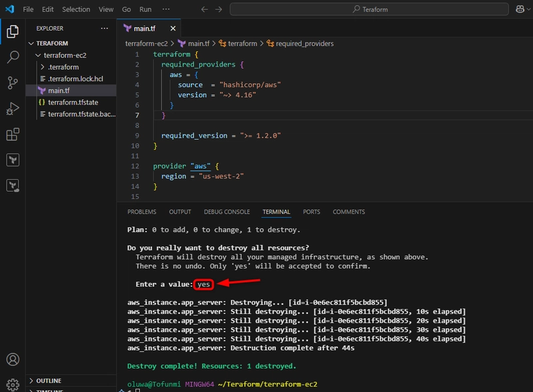The width and height of the screenshot is (533, 392).
Task: Click the terraform.tfstate.bac... file icon
Action: pyautogui.click(x=43, y=114)
